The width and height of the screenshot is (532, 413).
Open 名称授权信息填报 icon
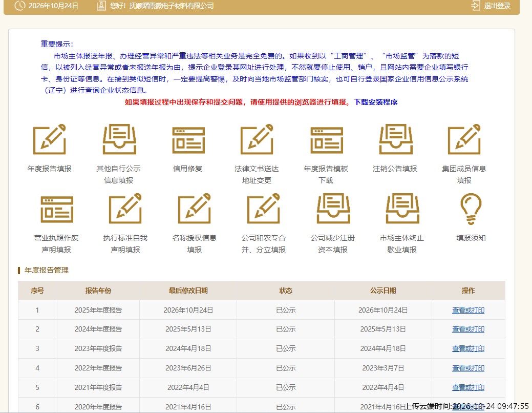pyautogui.click(x=195, y=208)
